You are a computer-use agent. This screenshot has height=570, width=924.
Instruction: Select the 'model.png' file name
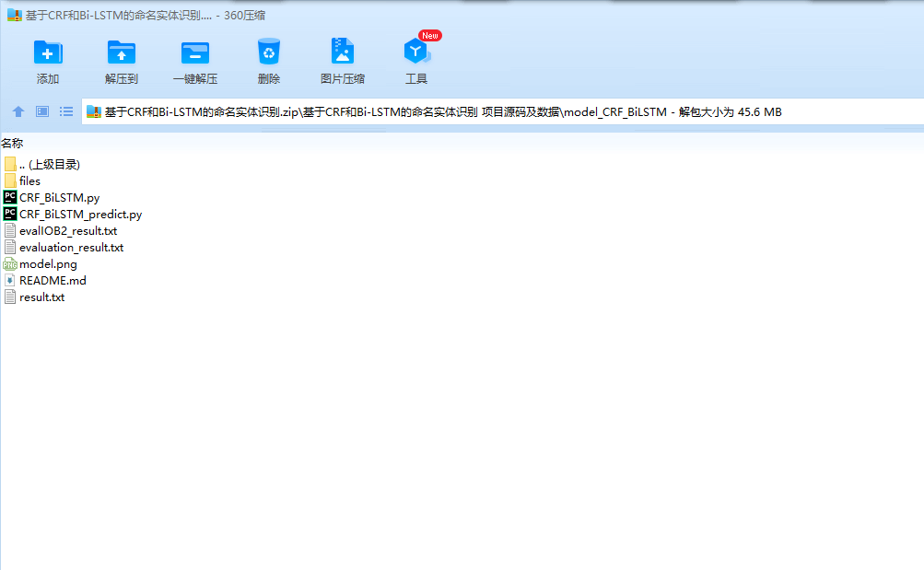click(48, 264)
